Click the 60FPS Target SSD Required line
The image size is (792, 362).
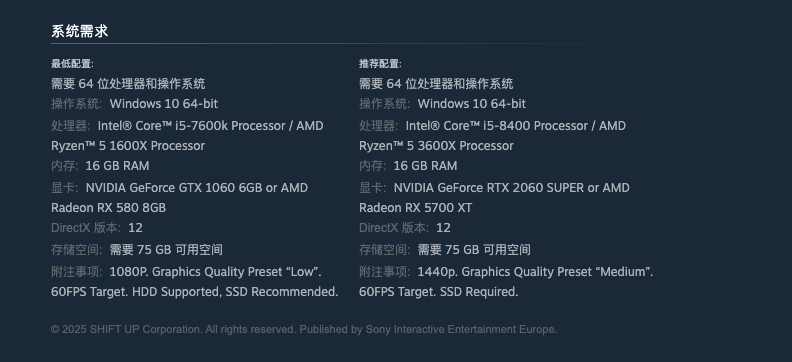pos(439,292)
